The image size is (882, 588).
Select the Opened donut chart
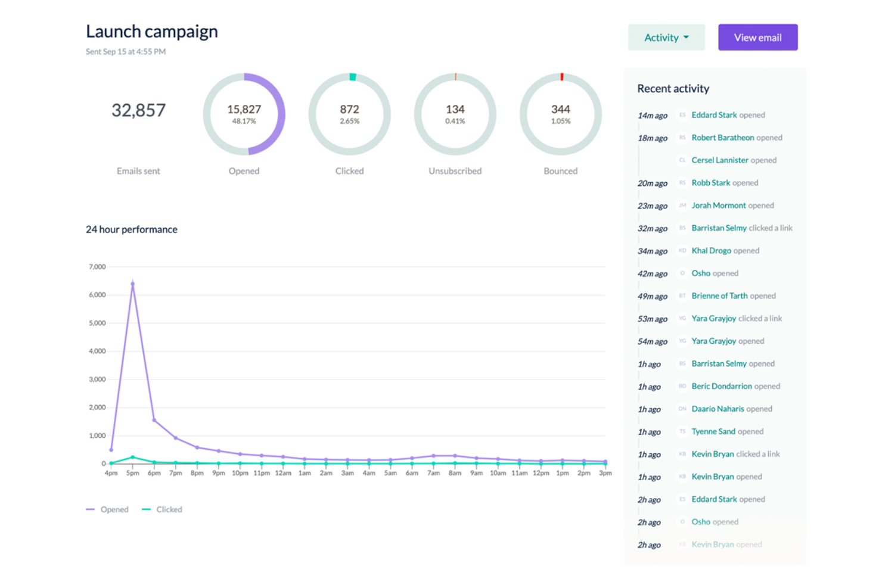(244, 114)
